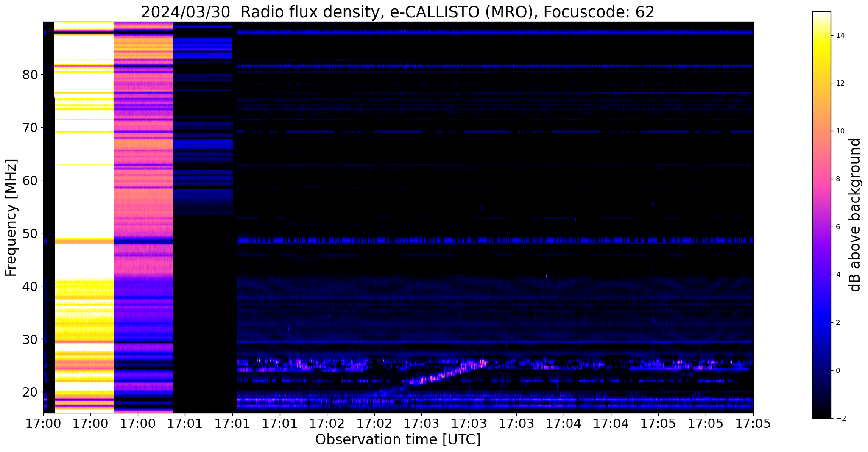
Task: Click the 6 tick label on colorbar
Action: point(837,227)
